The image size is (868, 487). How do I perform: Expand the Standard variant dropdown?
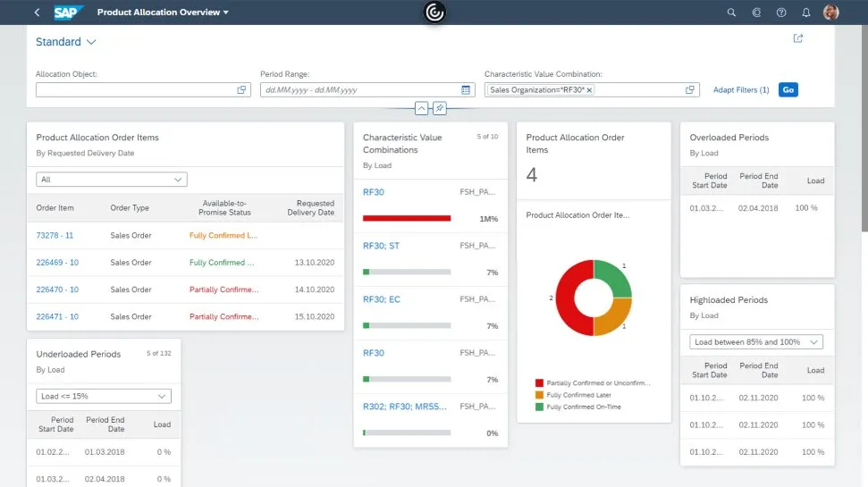(91, 42)
